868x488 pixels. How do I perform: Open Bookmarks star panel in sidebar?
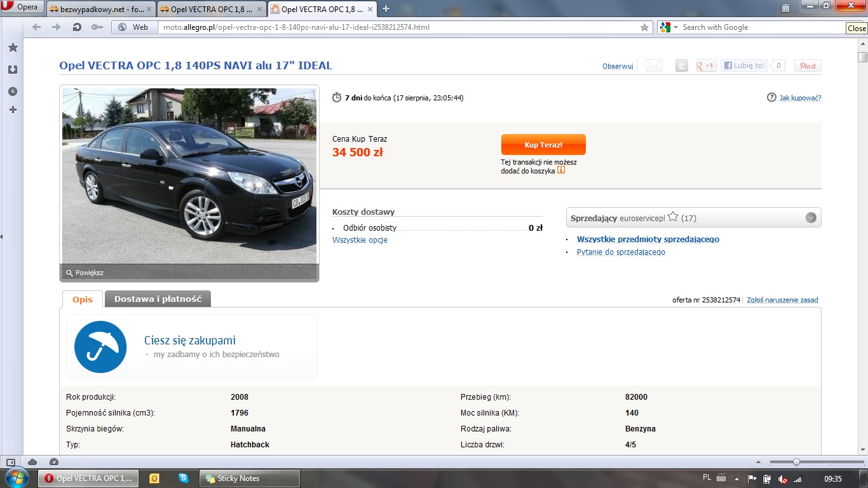pyautogui.click(x=13, y=48)
